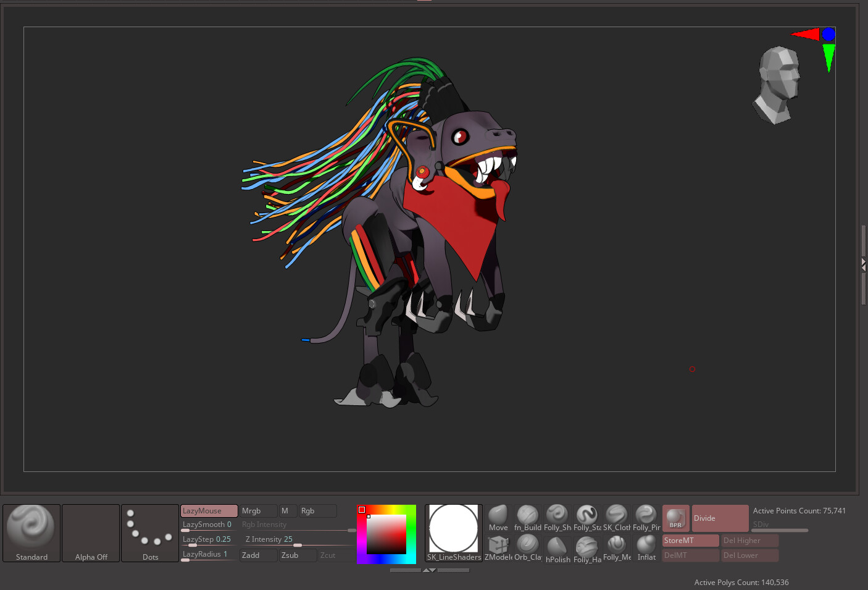Select the Move brush
Screen dimensions: 868x590
498,517
